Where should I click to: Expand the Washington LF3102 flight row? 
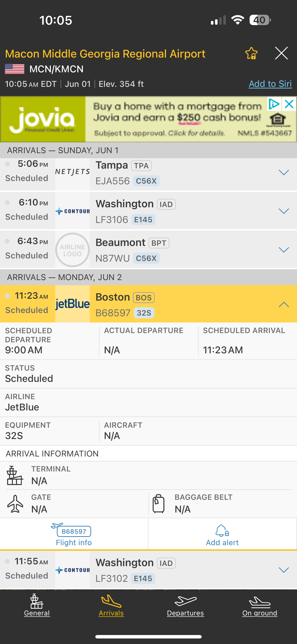tap(283, 570)
